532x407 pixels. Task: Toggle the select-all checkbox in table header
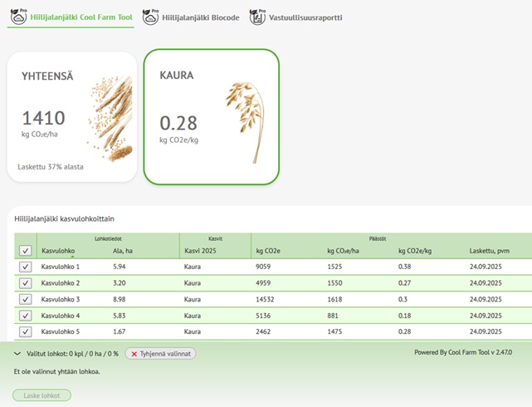(25, 251)
